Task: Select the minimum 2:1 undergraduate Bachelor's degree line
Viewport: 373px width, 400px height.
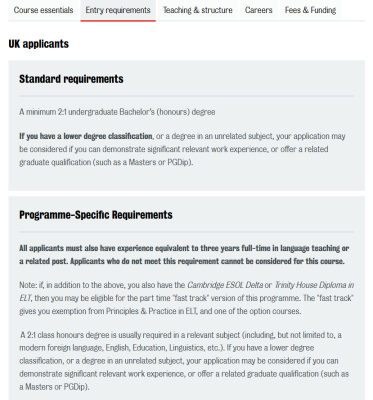Action: tap(117, 112)
